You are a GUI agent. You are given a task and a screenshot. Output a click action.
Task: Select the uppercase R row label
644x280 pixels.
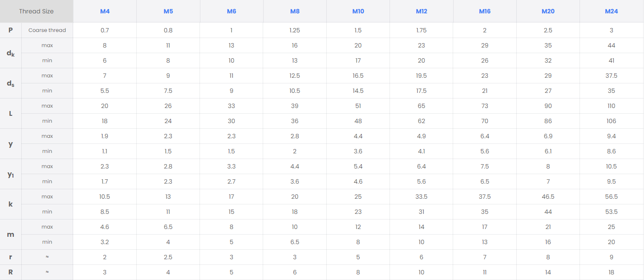point(10,272)
